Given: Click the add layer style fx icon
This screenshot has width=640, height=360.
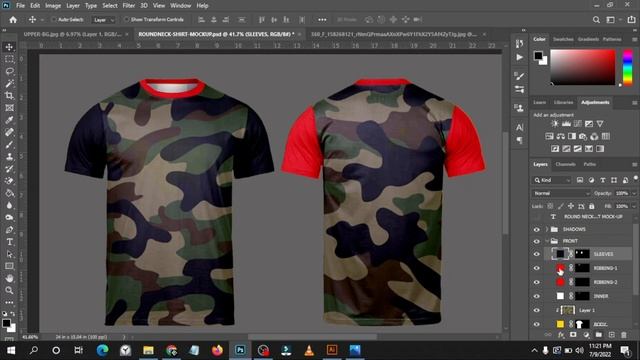Looking at the screenshot, I should [561, 335].
